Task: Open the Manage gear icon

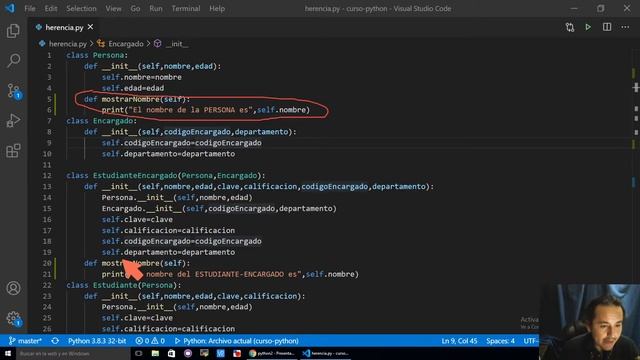Action: (14, 318)
